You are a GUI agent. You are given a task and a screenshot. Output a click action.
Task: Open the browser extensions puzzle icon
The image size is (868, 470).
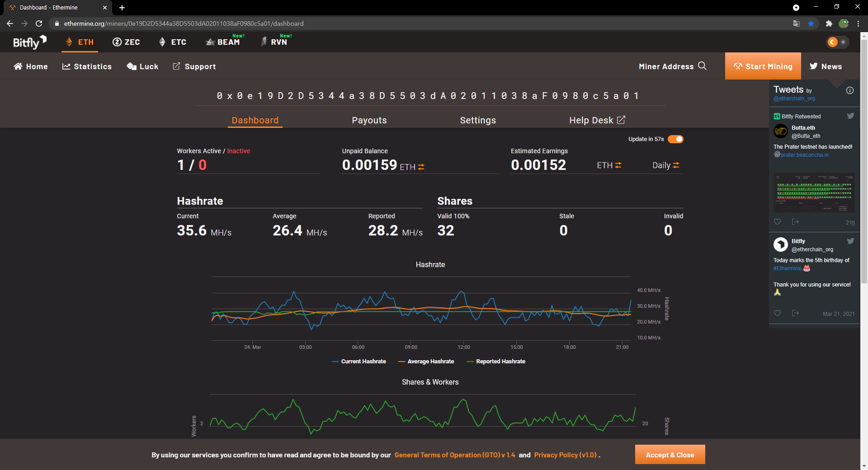pyautogui.click(x=829, y=23)
